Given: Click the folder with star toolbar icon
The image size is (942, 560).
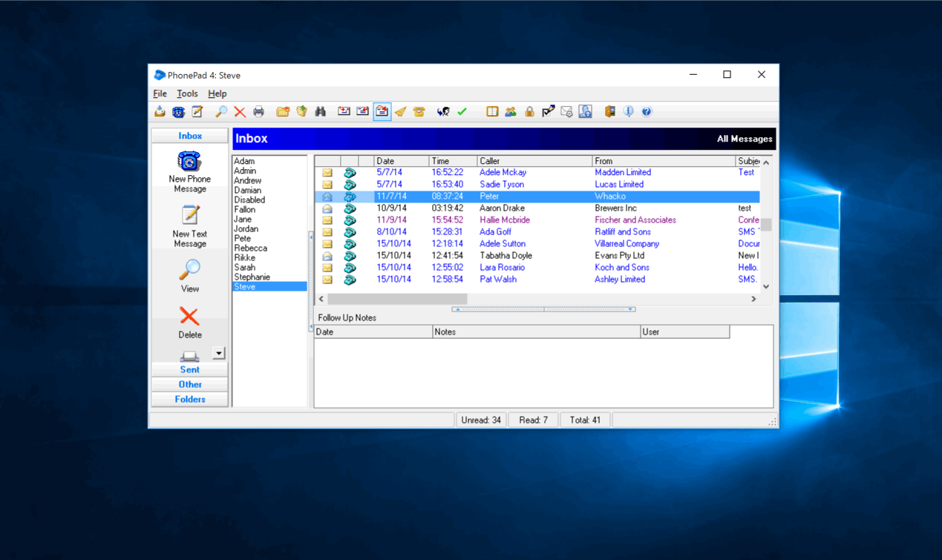Looking at the screenshot, I should pos(283,112).
